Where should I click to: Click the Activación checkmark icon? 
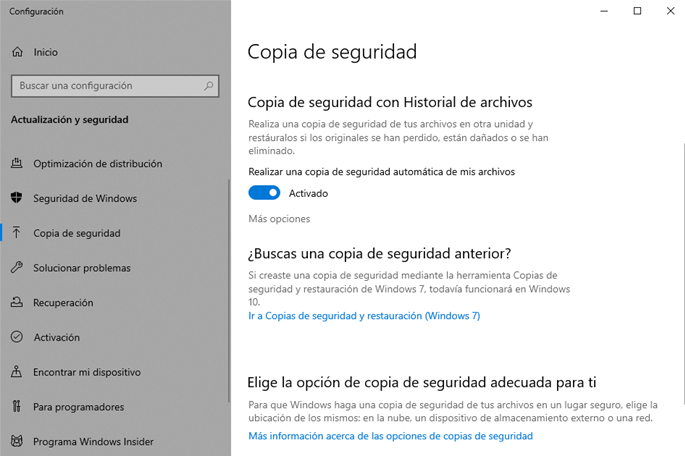[16, 338]
